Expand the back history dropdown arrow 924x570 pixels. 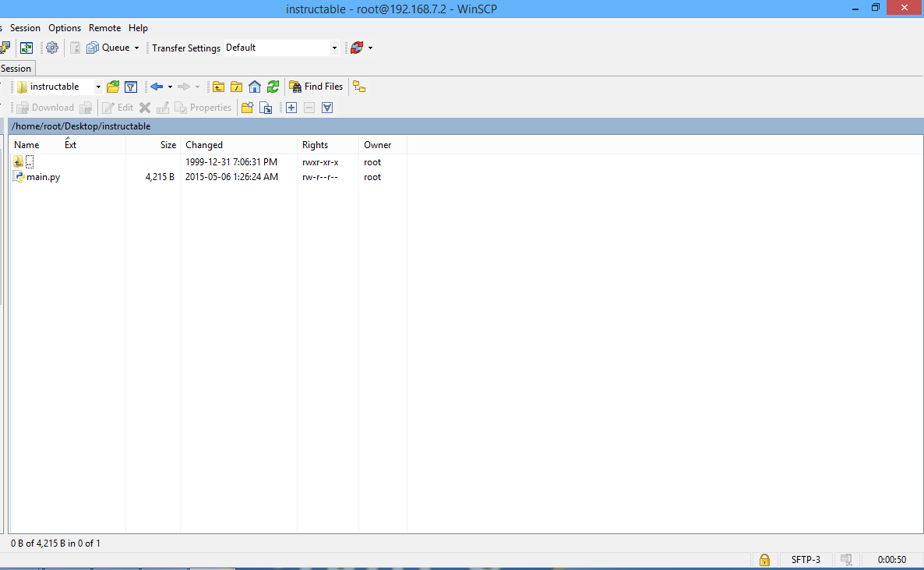pyautogui.click(x=171, y=87)
